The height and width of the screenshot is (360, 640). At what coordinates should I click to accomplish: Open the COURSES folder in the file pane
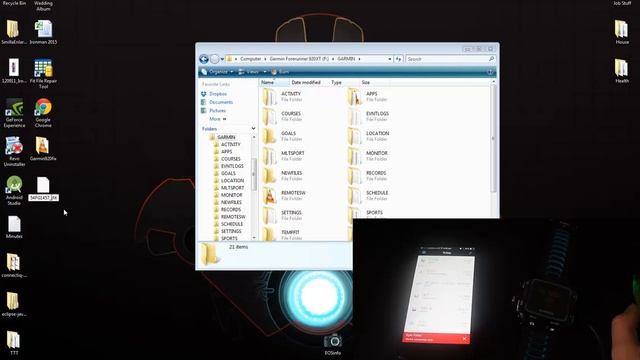282,116
